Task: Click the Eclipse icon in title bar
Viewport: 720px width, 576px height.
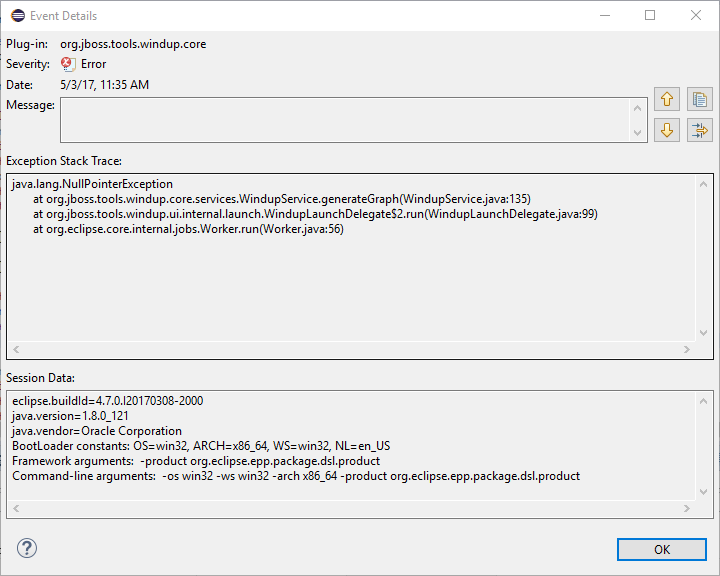Action: tap(18, 16)
